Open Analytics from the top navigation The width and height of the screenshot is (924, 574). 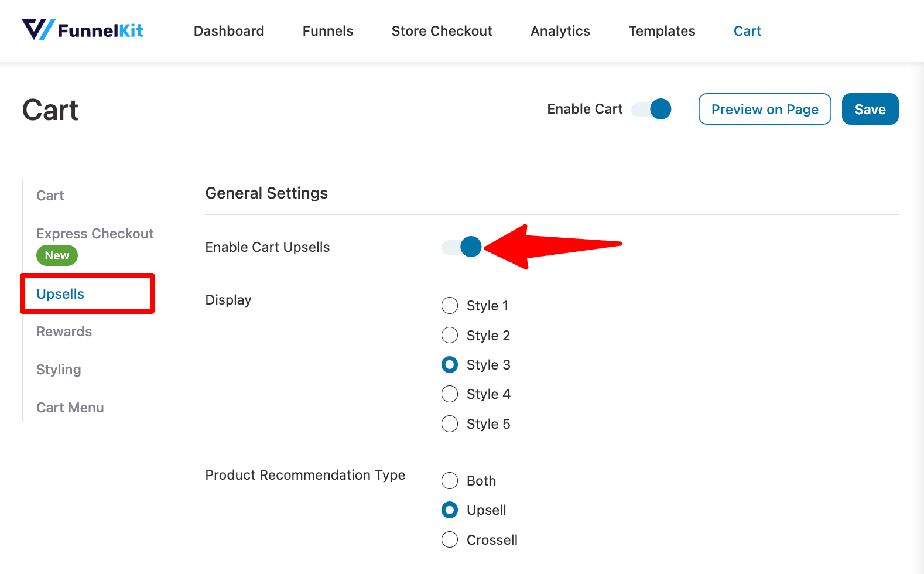point(560,31)
